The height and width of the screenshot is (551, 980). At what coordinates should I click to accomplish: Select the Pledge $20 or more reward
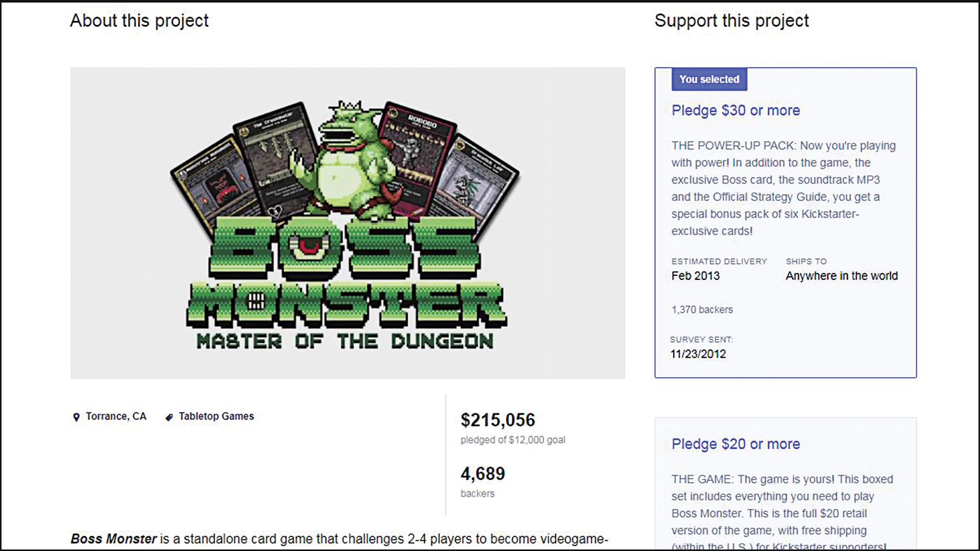click(x=736, y=444)
